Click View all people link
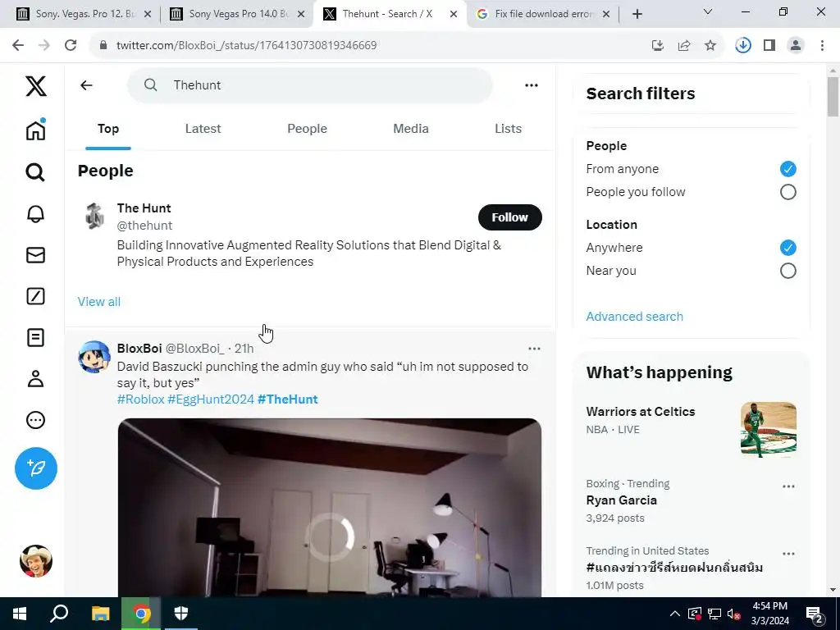The image size is (840, 630). 99,302
